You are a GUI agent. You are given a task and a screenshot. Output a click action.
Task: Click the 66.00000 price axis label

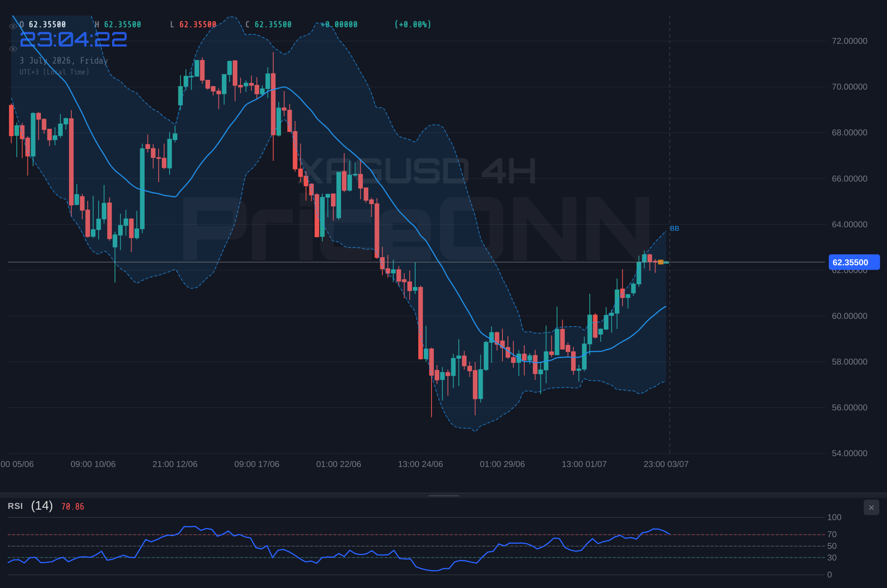(x=849, y=179)
